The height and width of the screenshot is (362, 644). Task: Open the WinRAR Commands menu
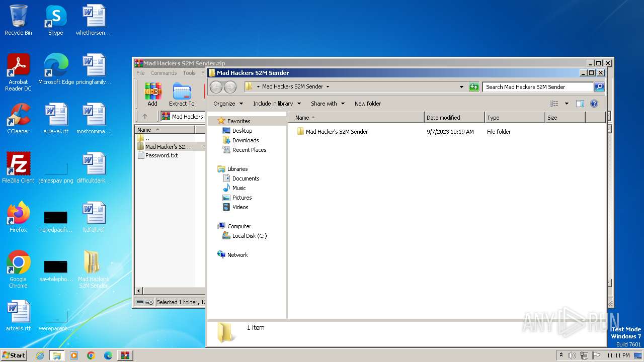pyautogui.click(x=164, y=73)
